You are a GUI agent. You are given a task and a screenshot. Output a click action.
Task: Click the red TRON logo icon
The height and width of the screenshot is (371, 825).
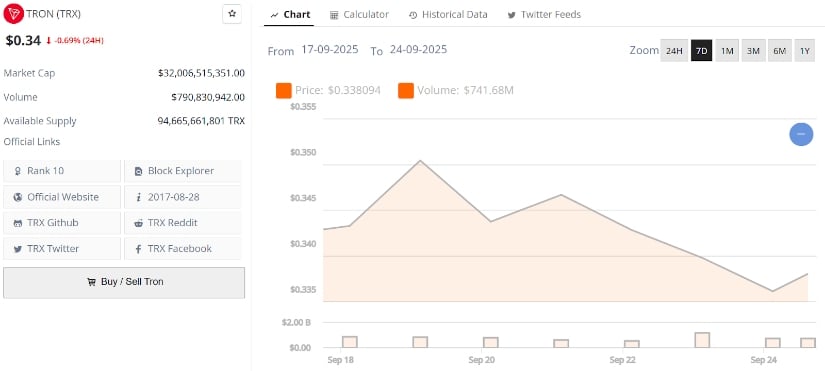pyautogui.click(x=13, y=14)
